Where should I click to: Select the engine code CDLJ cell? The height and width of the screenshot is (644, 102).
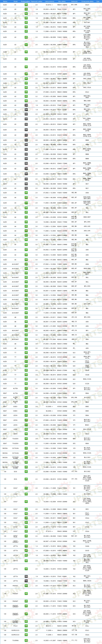(87, 626)
